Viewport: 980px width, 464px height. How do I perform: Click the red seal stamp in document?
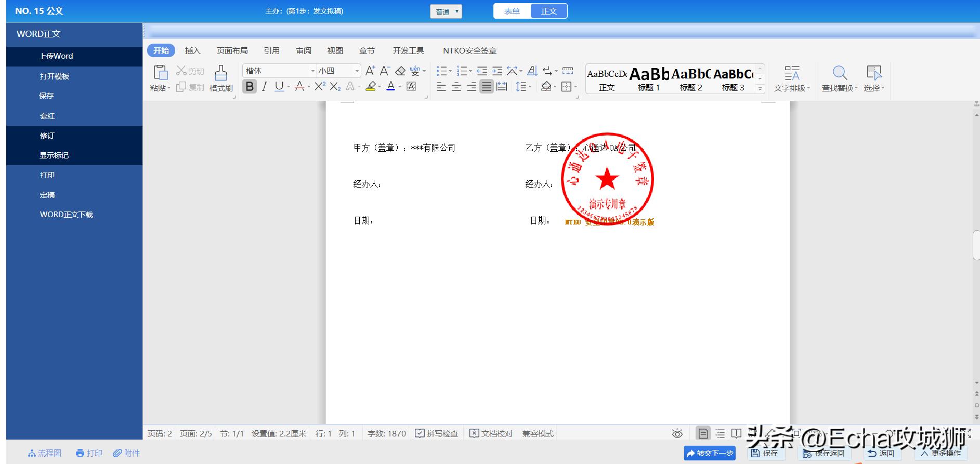607,179
